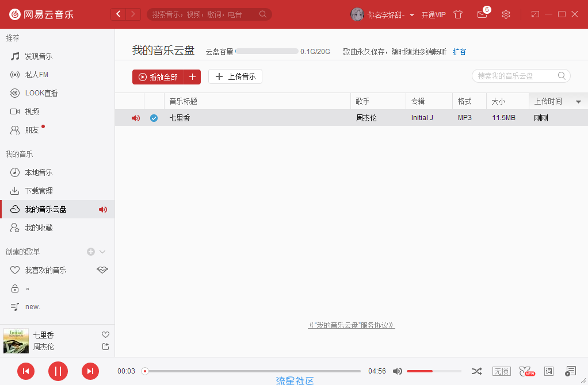Open the now-playing album cover

click(x=16, y=341)
